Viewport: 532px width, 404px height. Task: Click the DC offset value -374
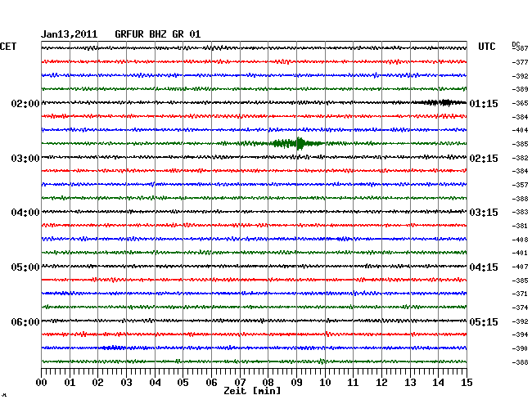pos(520,307)
